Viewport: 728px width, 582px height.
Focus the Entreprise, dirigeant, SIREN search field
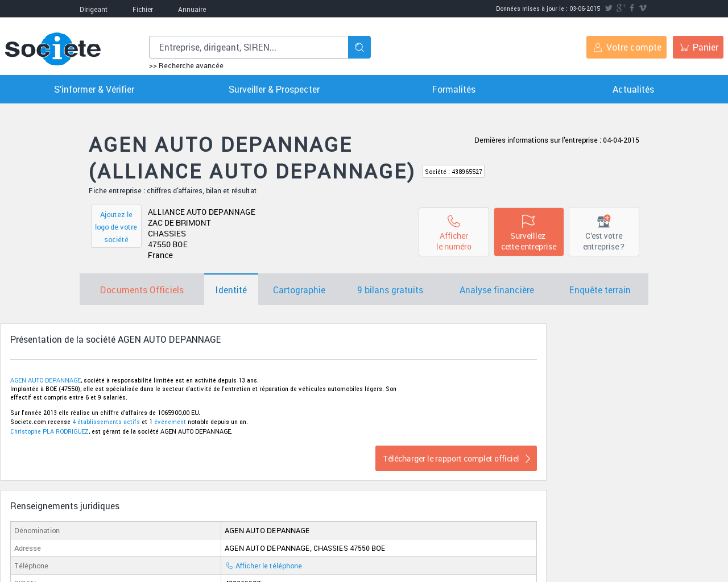pyautogui.click(x=249, y=47)
